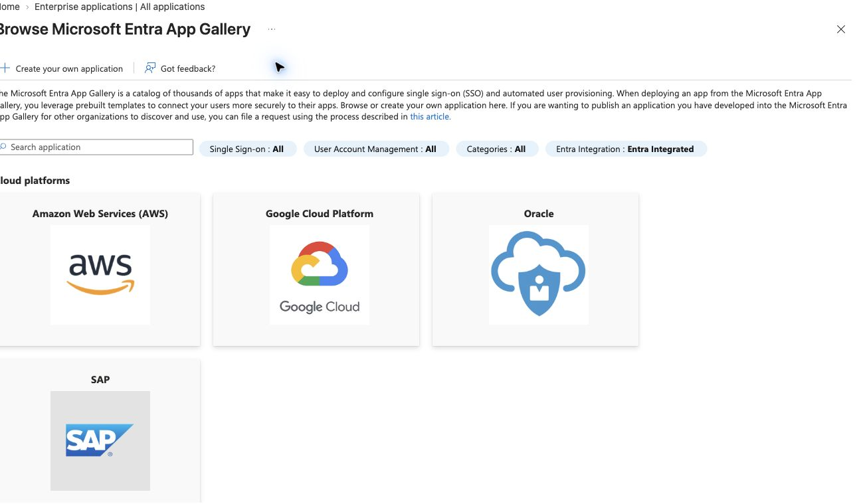Open the Entra Integration filter
This screenshot has width=865, height=504.
tap(625, 149)
